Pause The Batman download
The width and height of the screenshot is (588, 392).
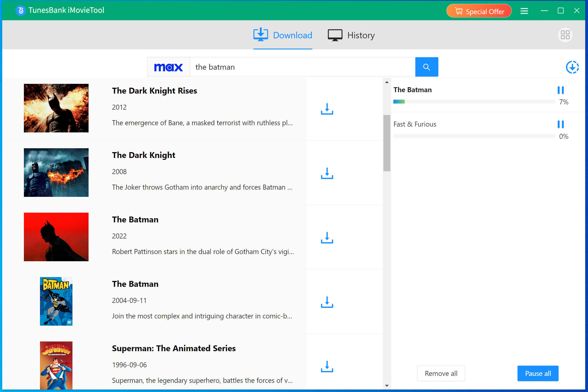[x=561, y=90]
